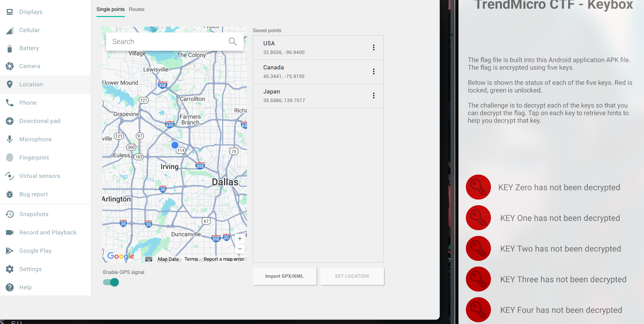This screenshot has height=324, width=644.
Task: Select the Location pin icon
Action: pyautogui.click(x=10, y=84)
